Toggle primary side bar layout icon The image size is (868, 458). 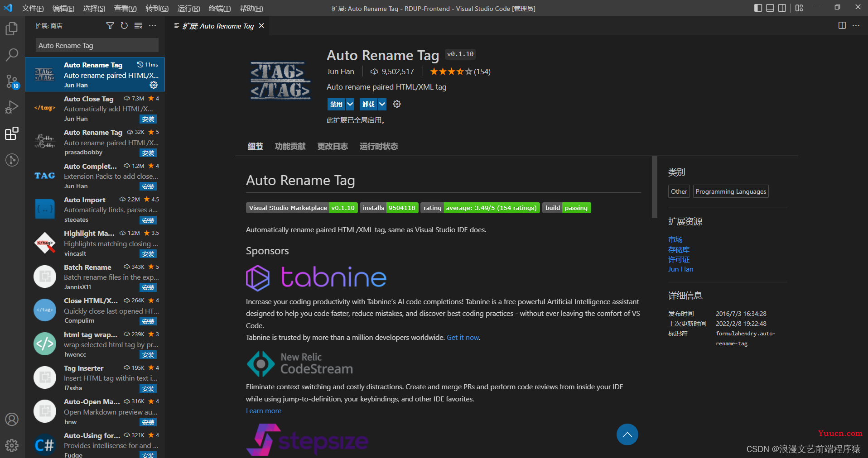758,8
